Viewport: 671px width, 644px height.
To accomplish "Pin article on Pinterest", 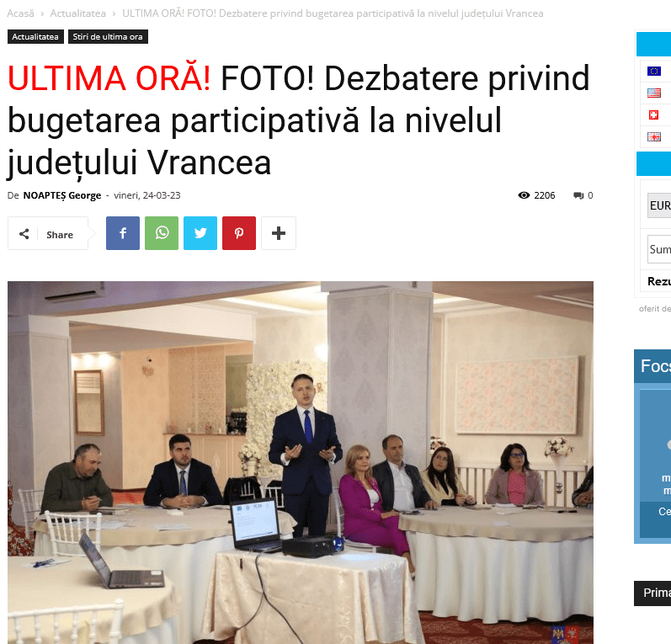I will pos(239,233).
